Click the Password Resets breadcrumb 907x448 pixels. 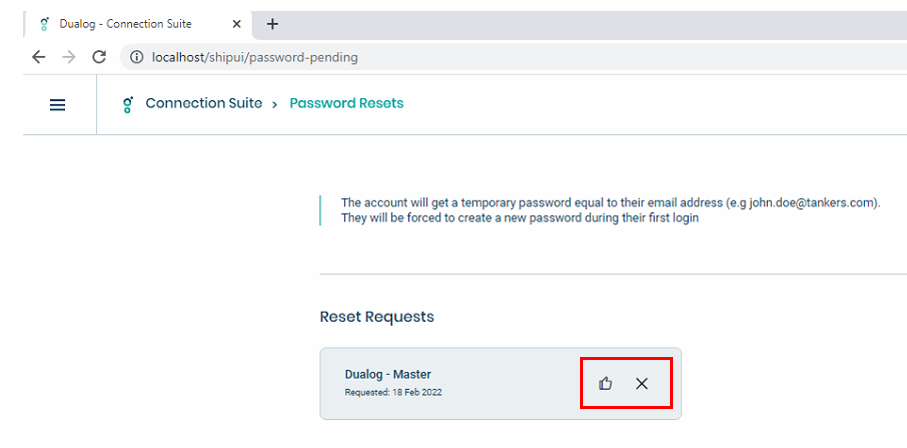346,104
